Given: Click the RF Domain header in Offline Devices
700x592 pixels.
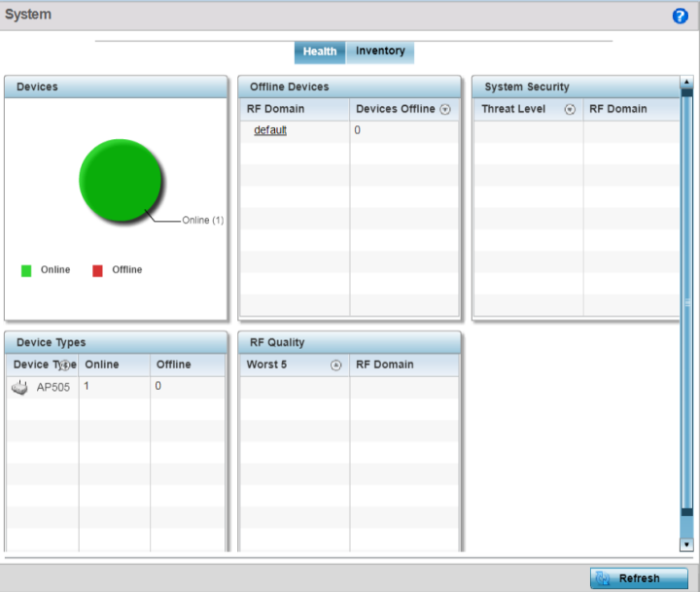Looking at the screenshot, I should click(x=275, y=109).
